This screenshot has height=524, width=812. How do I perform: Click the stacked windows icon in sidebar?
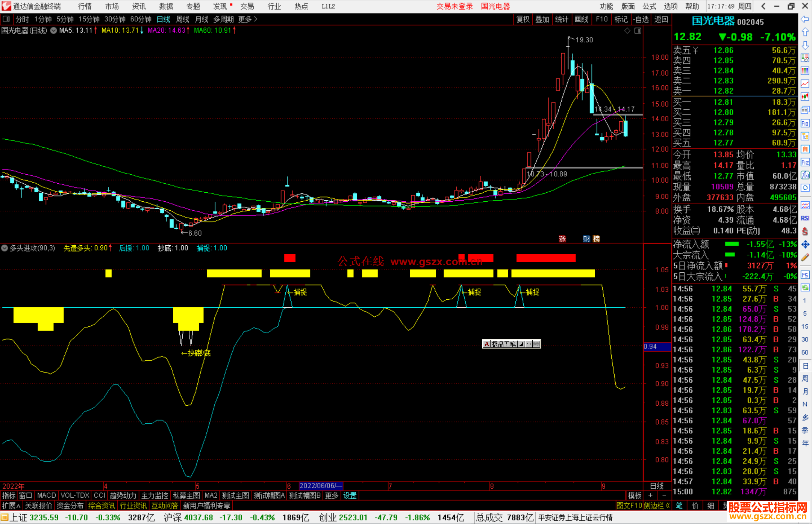tap(805, 110)
